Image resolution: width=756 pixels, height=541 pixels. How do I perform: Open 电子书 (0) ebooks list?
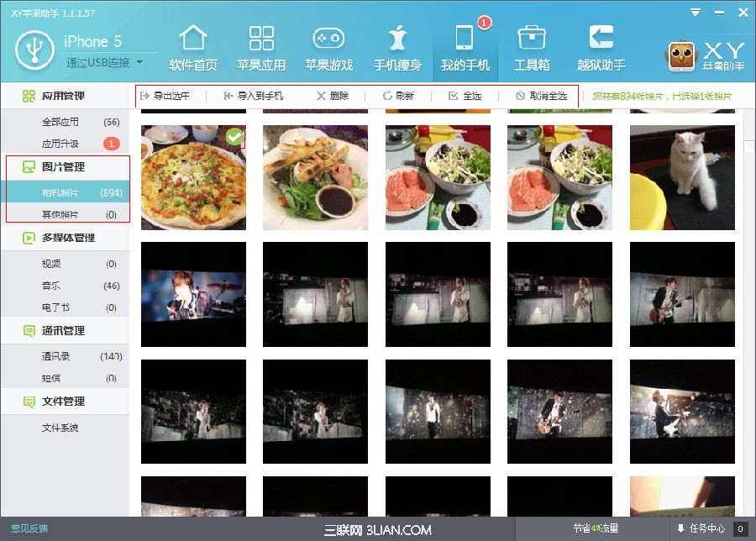click(x=65, y=307)
